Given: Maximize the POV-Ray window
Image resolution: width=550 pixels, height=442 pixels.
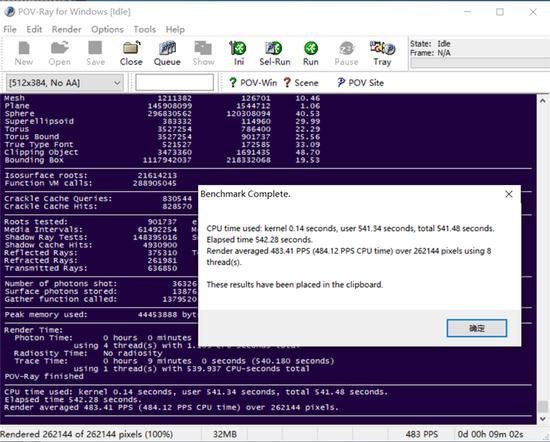Looking at the screenshot, I should pos(500,12).
